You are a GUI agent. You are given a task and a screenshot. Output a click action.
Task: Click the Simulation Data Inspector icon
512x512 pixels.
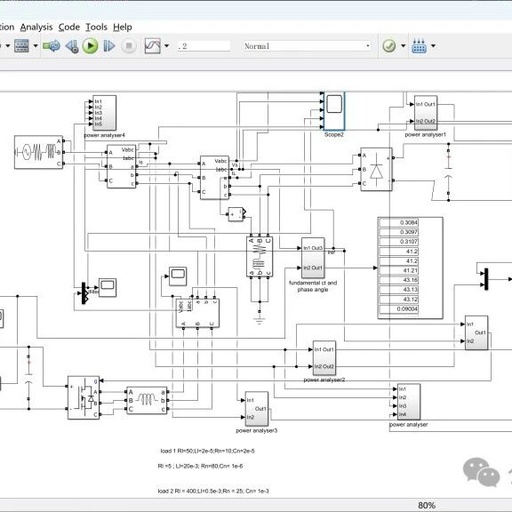pos(152,46)
